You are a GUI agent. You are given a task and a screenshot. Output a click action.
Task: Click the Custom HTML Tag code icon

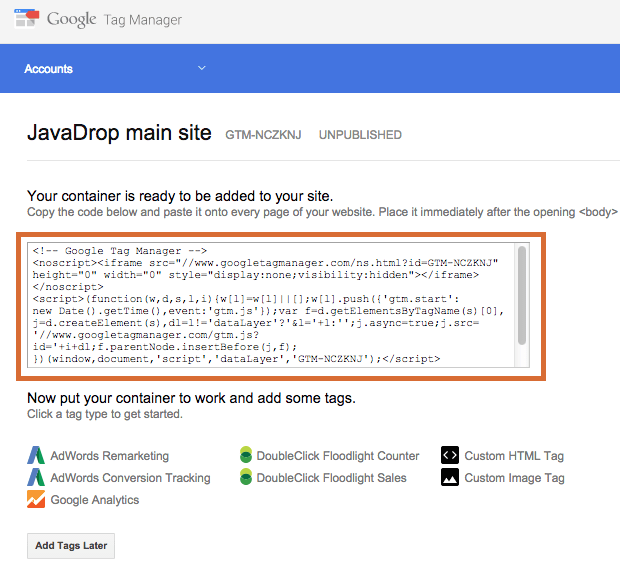(450, 455)
